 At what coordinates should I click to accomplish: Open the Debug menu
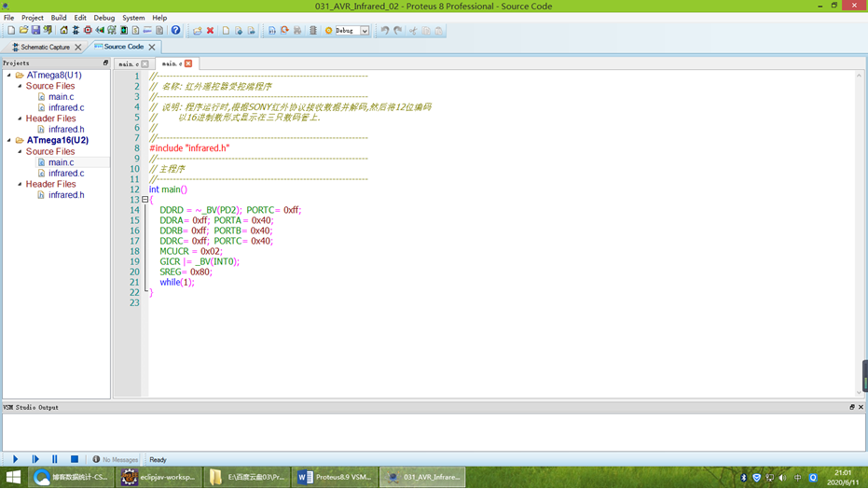(103, 18)
